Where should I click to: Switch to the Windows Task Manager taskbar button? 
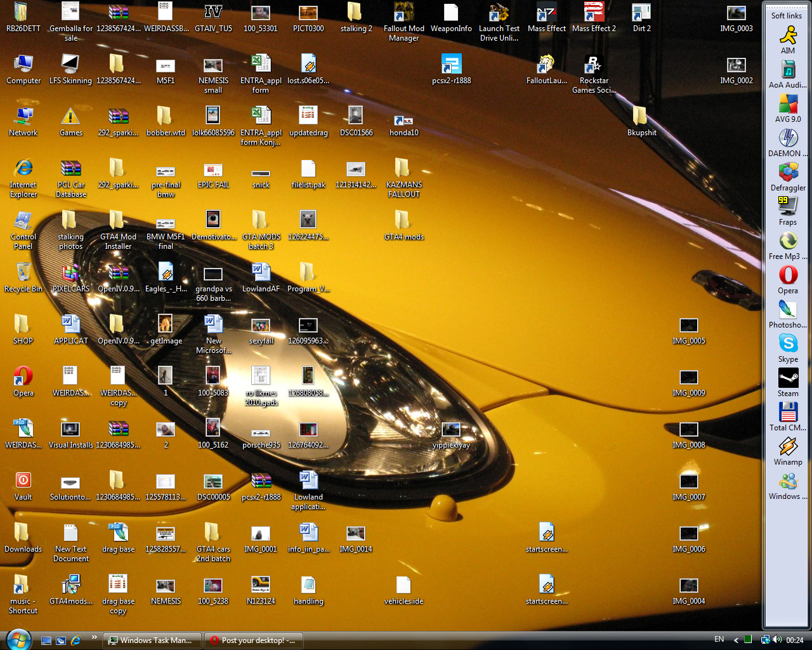[152, 640]
